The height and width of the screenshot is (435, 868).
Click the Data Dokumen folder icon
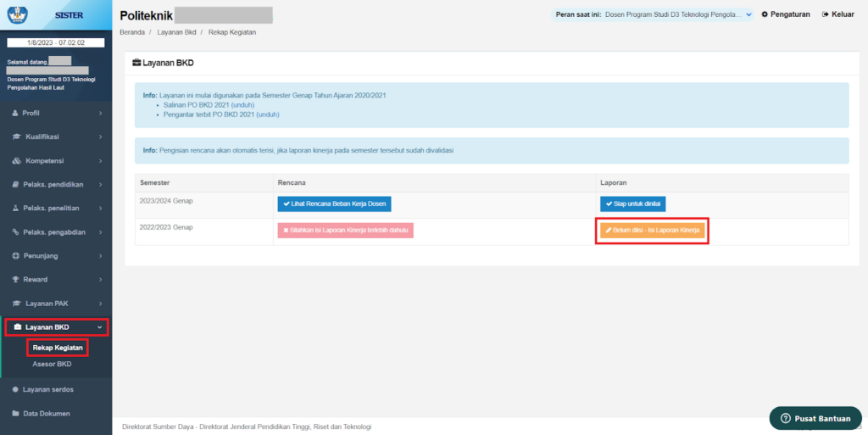click(16, 414)
